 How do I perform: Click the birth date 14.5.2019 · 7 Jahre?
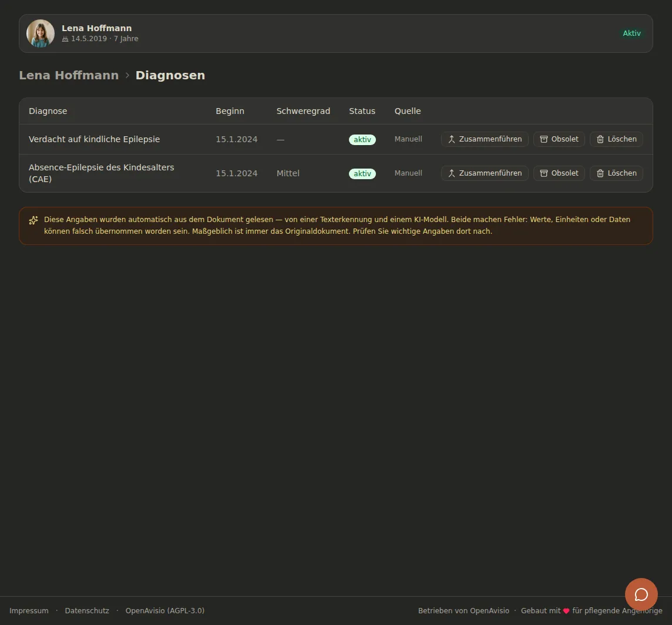[105, 39]
